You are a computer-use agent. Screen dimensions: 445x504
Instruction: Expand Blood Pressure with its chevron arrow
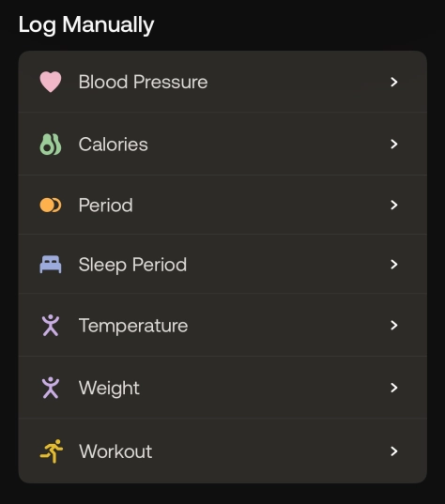pos(394,82)
